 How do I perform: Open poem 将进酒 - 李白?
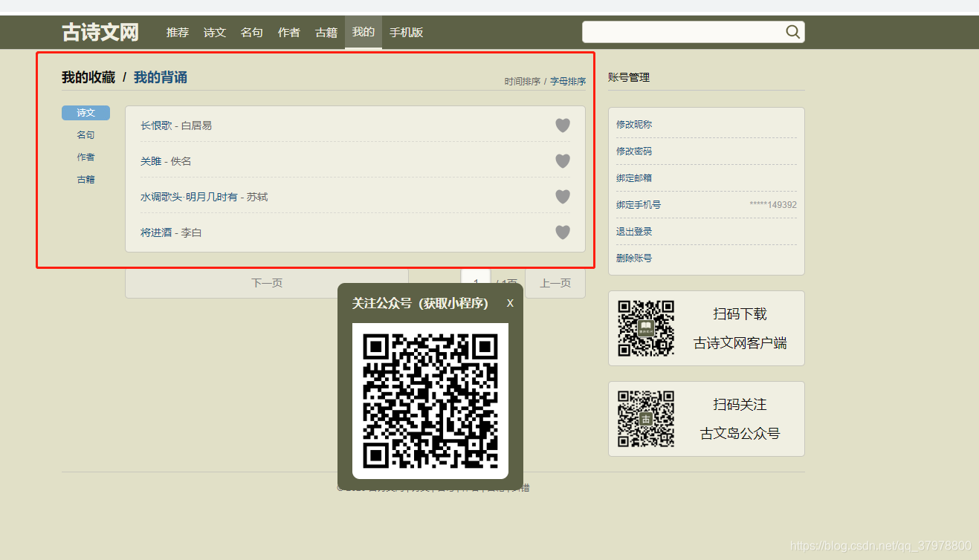tap(171, 232)
